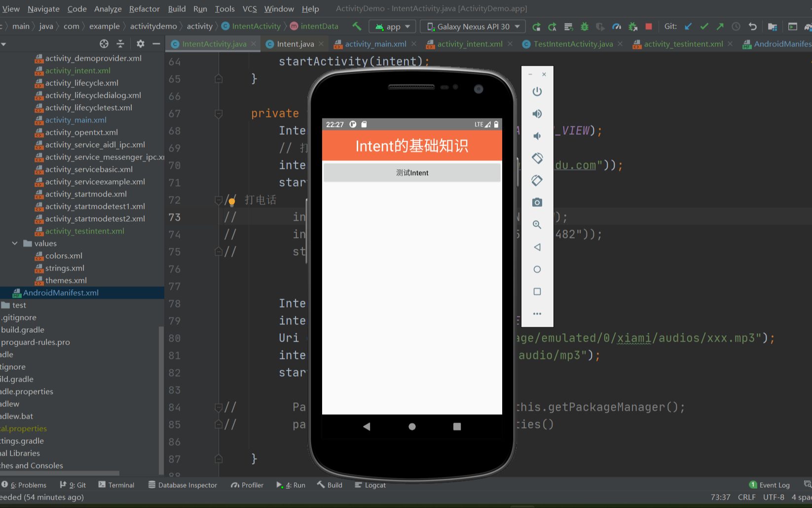Start debugging with the bug icon
812x508 pixels.
(585, 27)
